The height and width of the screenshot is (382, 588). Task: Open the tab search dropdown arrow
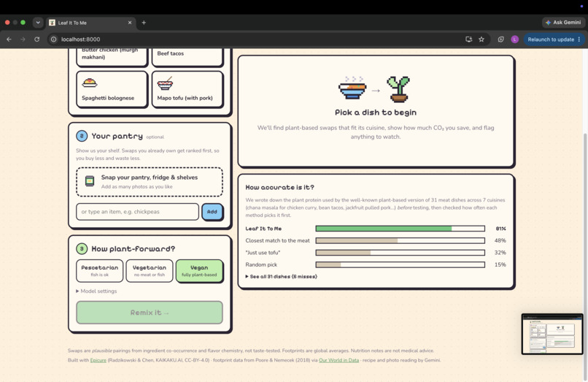(x=38, y=23)
